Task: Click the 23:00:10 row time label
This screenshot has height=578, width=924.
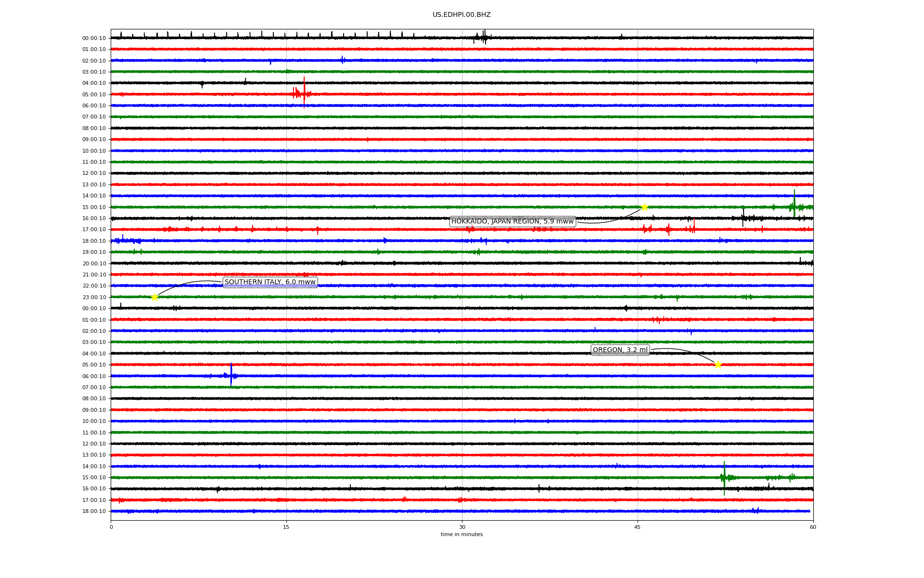Action: pos(94,297)
